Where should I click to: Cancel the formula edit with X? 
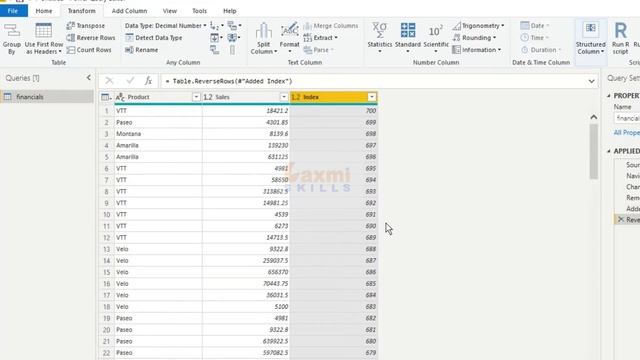pos(109,81)
